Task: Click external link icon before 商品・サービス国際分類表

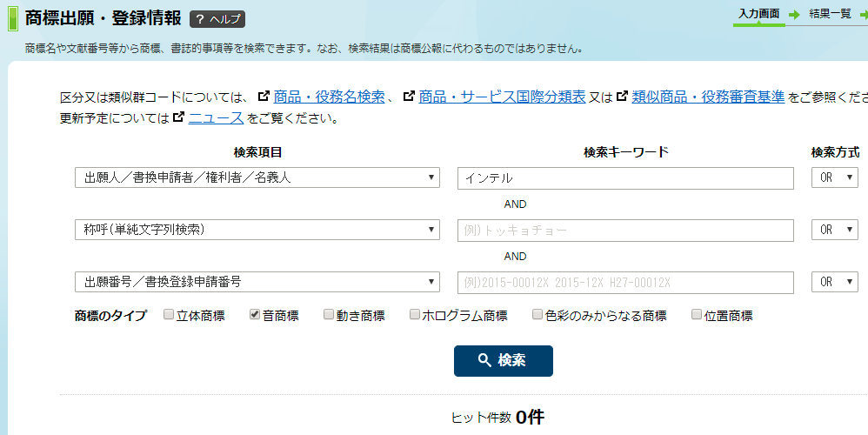Action: coord(409,97)
